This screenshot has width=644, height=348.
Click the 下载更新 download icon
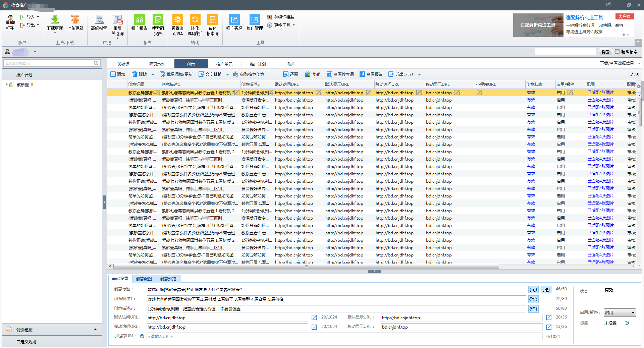click(55, 20)
